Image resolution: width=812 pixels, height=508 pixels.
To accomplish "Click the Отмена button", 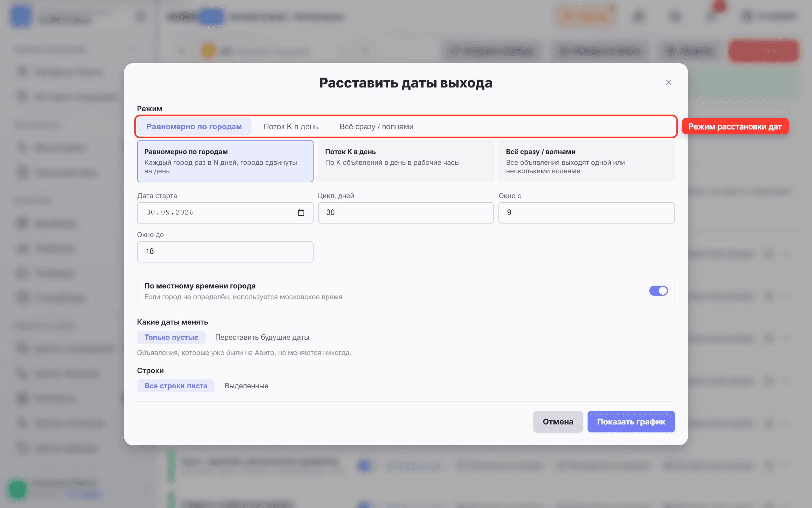I will tap(558, 422).
